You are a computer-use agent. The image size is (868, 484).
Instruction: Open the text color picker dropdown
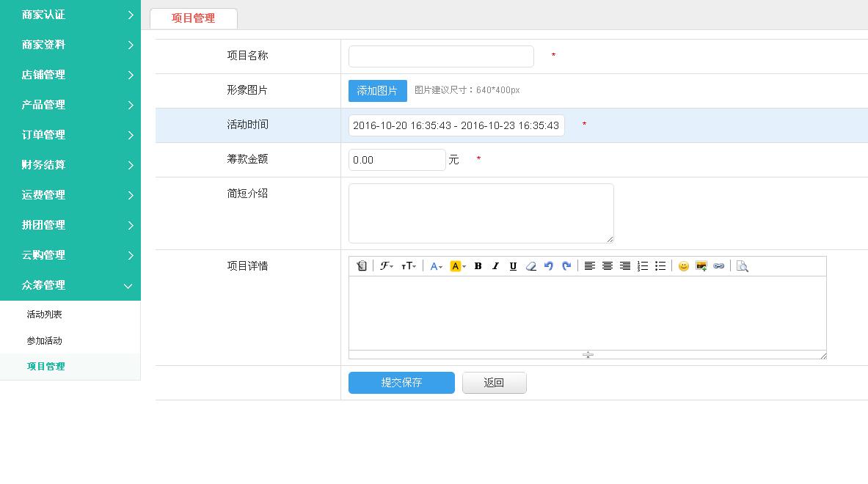click(x=436, y=266)
